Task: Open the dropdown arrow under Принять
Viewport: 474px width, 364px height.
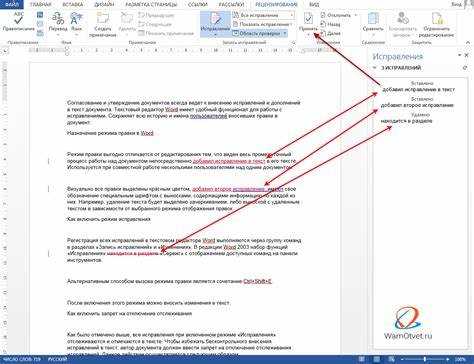Action: 308,34
